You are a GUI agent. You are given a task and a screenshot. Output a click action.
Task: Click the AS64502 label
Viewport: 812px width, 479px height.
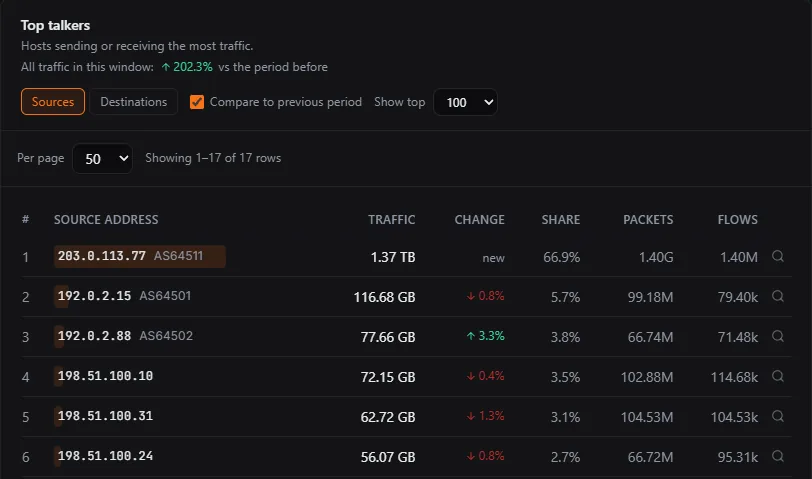coord(166,336)
